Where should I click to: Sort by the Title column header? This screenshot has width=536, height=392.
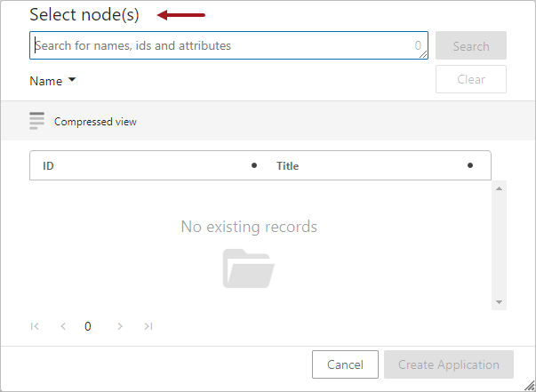coord(287,165)
